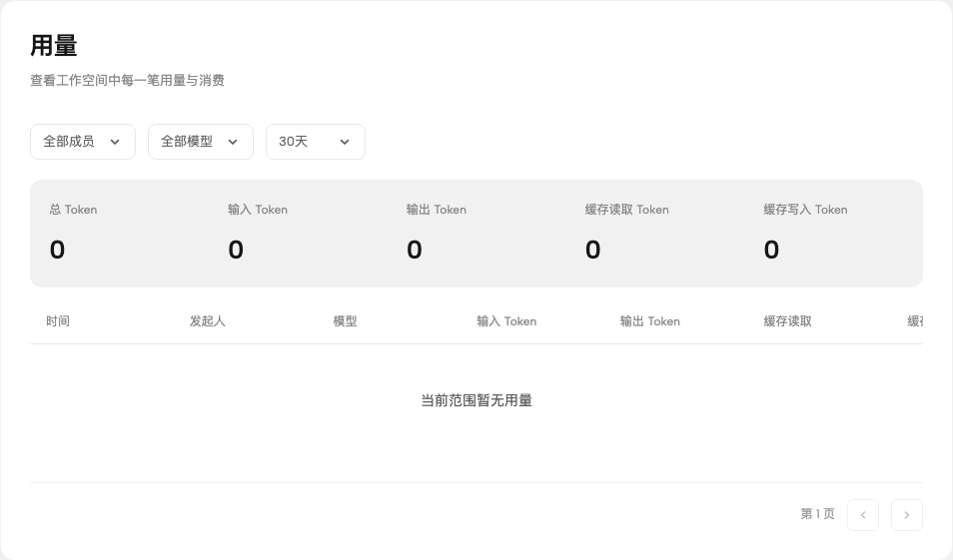
Task: Select the 输入 Token summary card label
Action: point(258,210)
